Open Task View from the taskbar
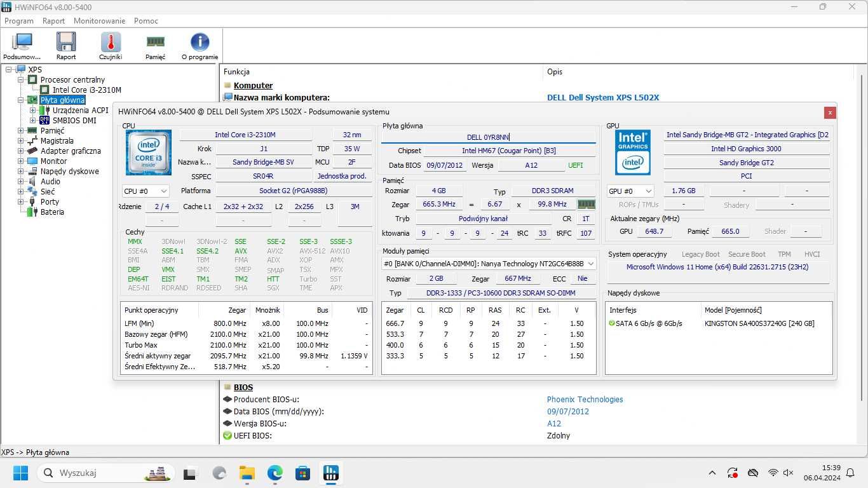The width and height of the screenshot is (868, 488). [x=190, y=473]
